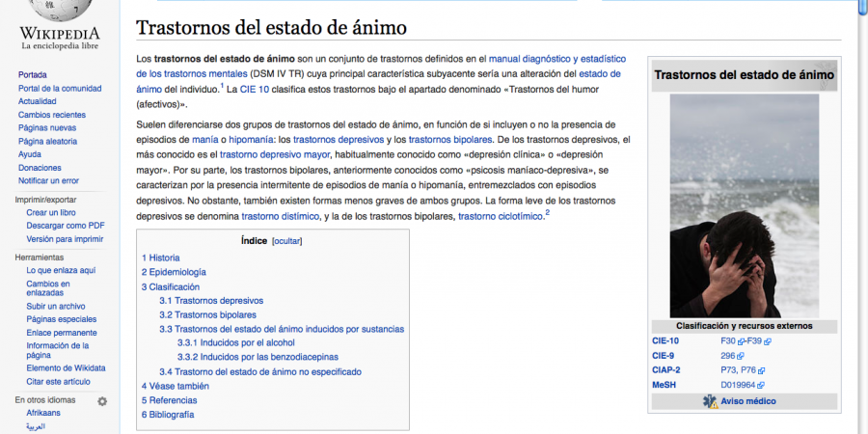Open language settings gear icon
Viewport: 868px width, 434px height.
pos(102,401)
